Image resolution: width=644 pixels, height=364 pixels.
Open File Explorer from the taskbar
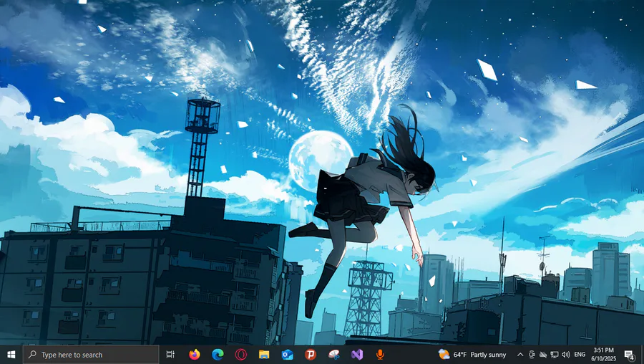pyautogui.click(x=263, y=355)
